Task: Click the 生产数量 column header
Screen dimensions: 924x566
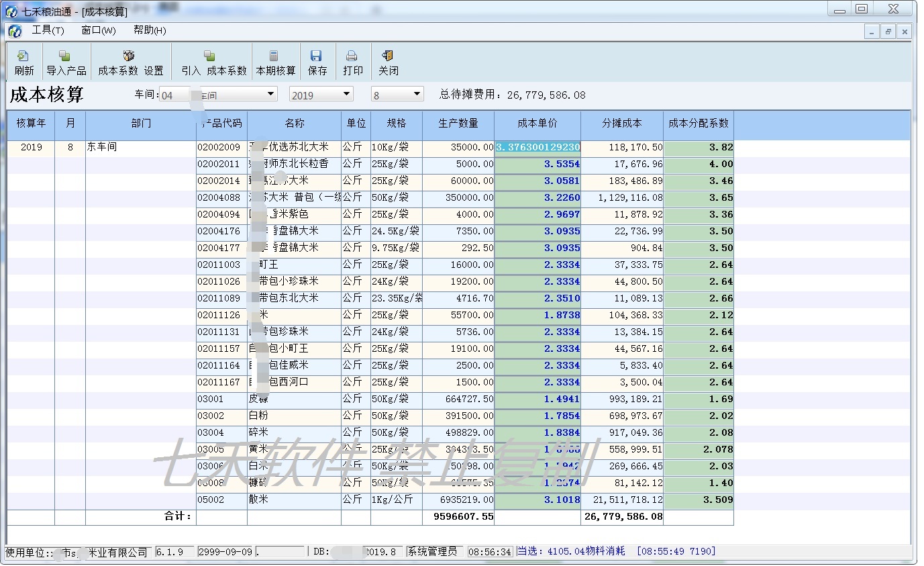Action: click(458, 124)
